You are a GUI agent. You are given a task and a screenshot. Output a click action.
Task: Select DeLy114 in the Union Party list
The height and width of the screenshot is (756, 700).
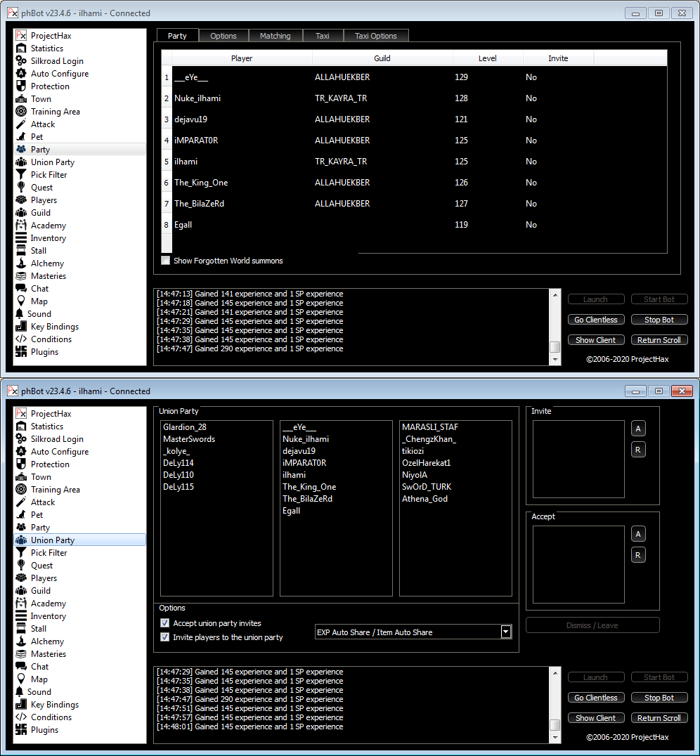(x=179, y=463)
